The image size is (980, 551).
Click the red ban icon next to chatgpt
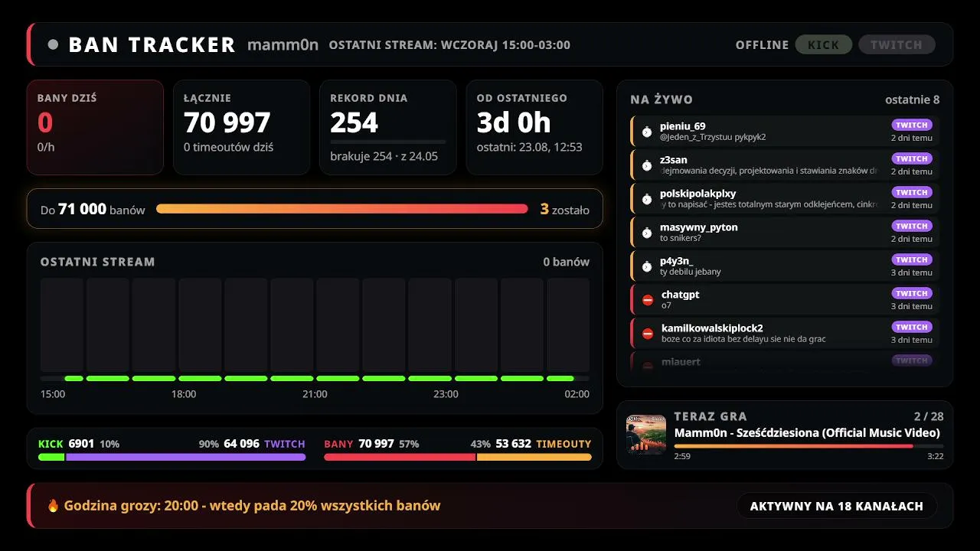point(648,300)
